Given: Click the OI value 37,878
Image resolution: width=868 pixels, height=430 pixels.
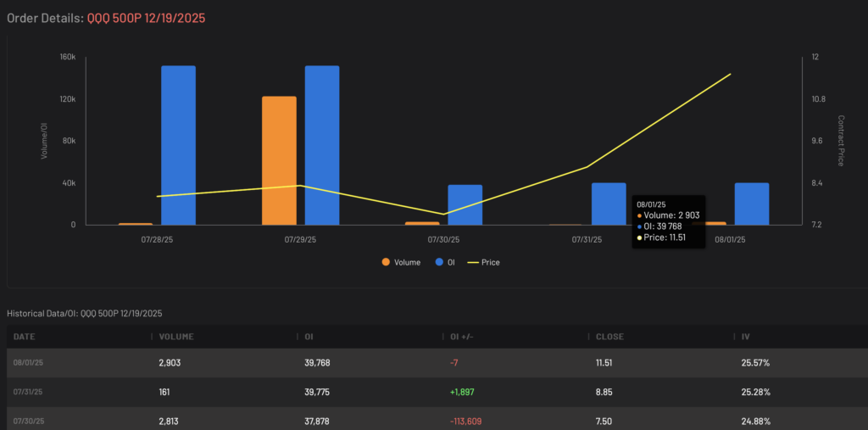Looking at the screenshot, I should tap(317, 422).
